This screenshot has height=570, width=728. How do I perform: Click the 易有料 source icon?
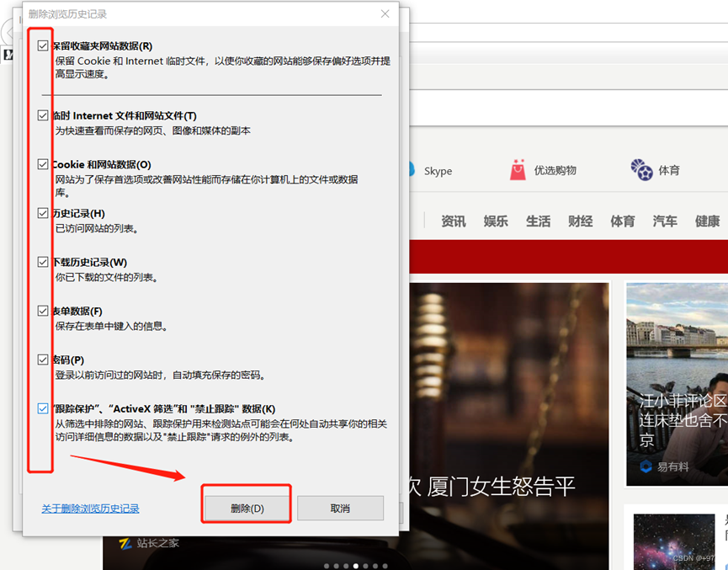(646, 466)
